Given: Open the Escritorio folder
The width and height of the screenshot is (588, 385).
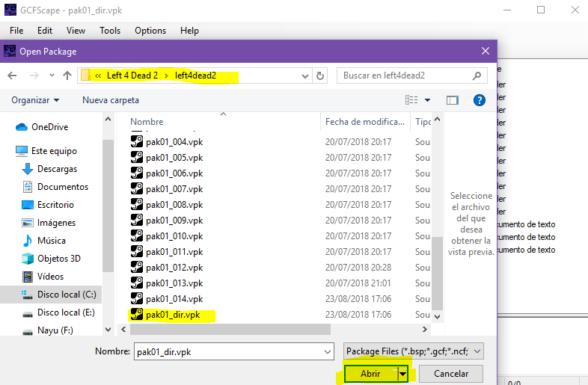Looking at the screenshot, I should [x=48, y=205].
